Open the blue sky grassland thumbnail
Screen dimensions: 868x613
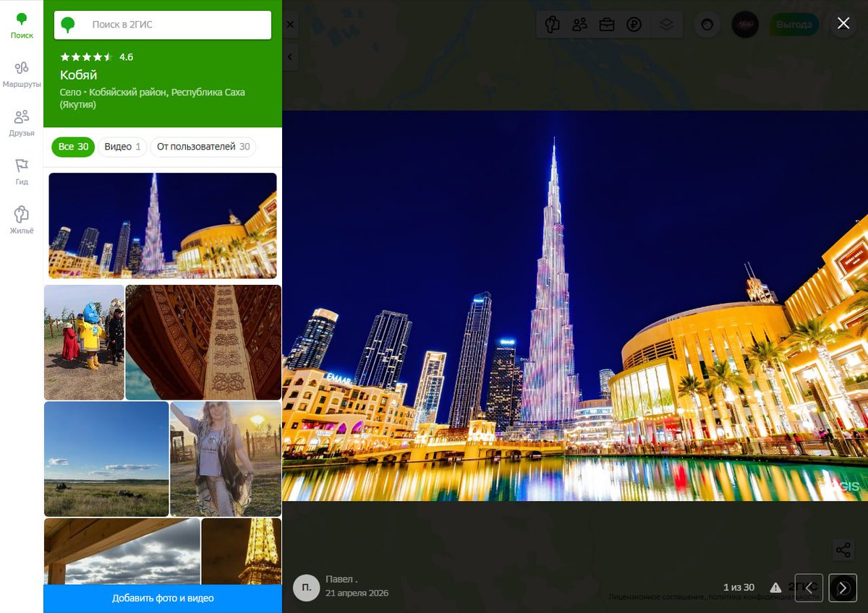pos(106,459)
